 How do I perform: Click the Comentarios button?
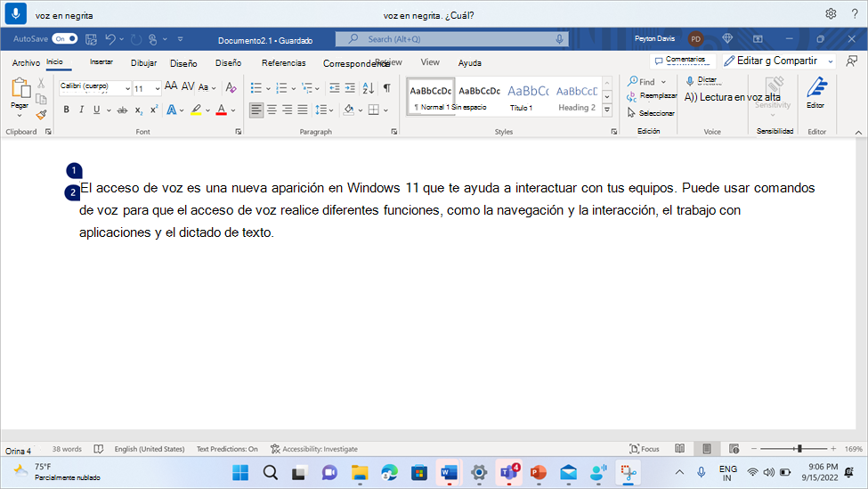pos(681,60)
